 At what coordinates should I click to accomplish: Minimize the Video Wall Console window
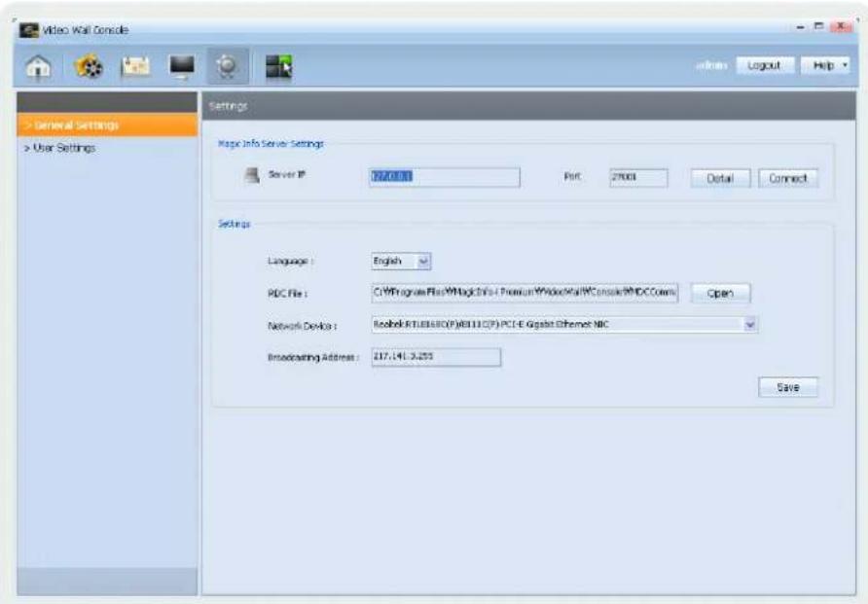pyautogui.click(x=801, y=27)
